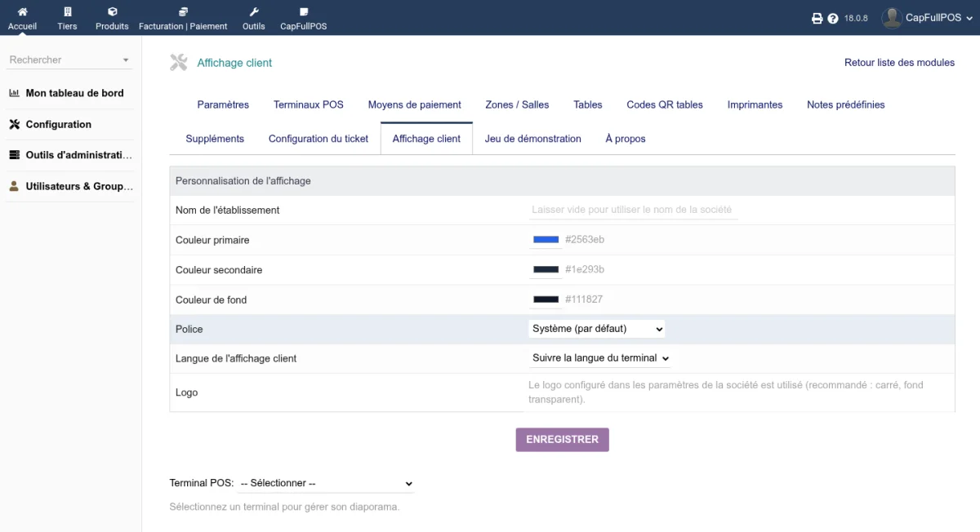Click the #111827 color value field
Viewport: 980px width, 532px height.
pyautogui.click(x=584, y=299)
